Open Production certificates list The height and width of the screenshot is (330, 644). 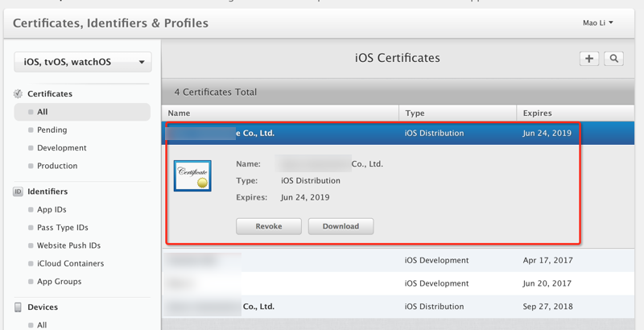(57, 166)
